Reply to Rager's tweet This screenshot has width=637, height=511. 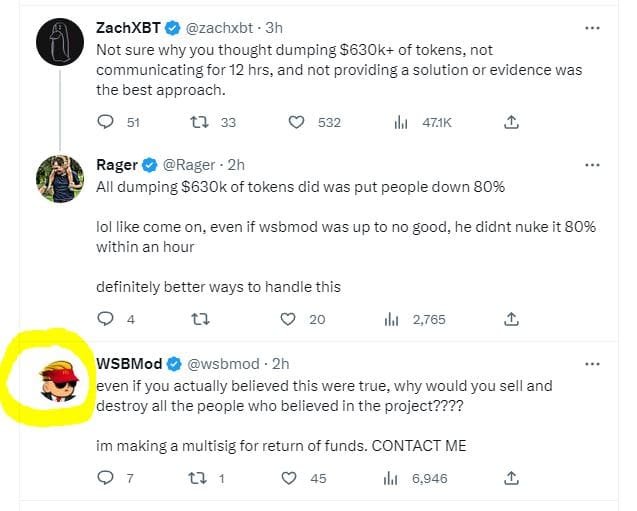pyautogui.click(x=106, y=319)
